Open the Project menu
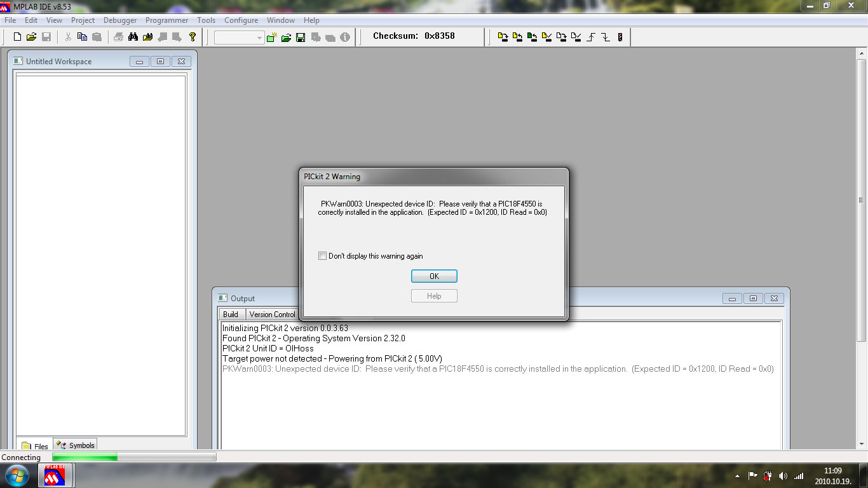 pyautogui.click(x=83, y=20)
